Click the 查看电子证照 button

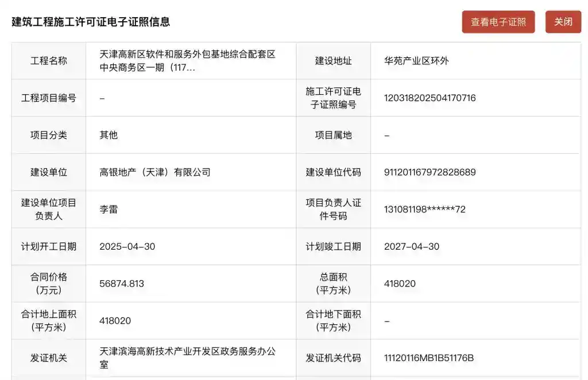(498, 22)
